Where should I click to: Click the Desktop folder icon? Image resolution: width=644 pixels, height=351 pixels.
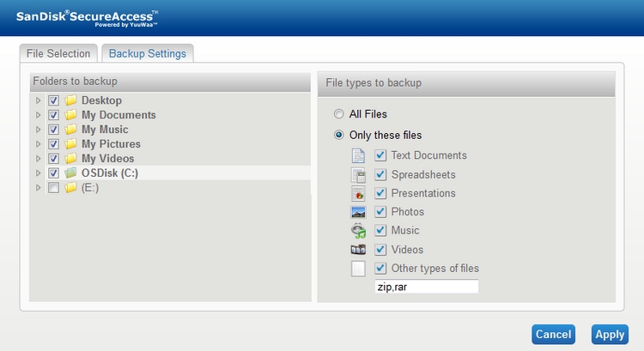[x=70, y=100]
